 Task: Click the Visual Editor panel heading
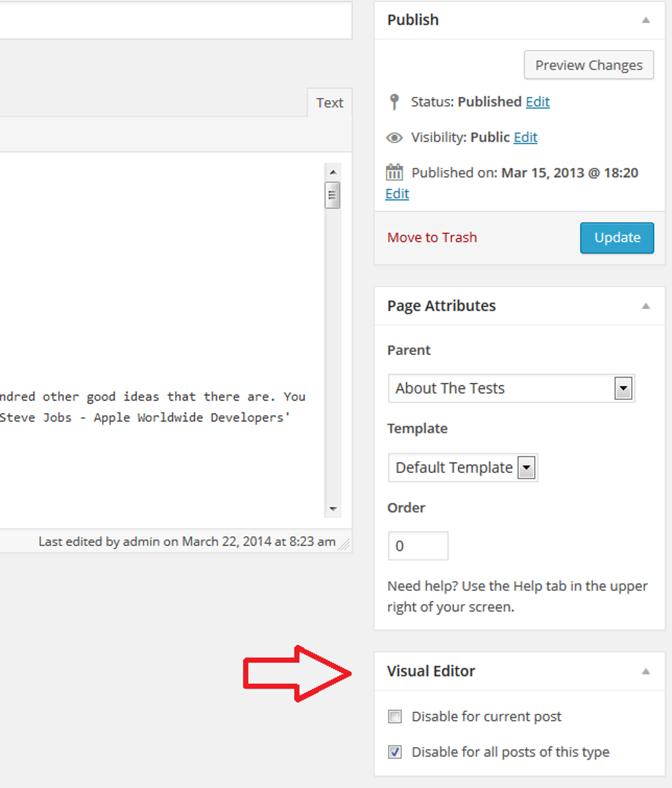click(431, 671)
